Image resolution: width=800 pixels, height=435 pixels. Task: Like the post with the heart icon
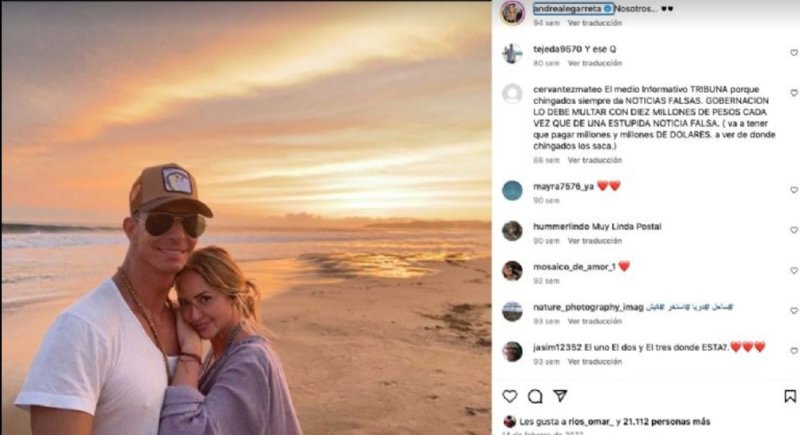pos(510,396)
